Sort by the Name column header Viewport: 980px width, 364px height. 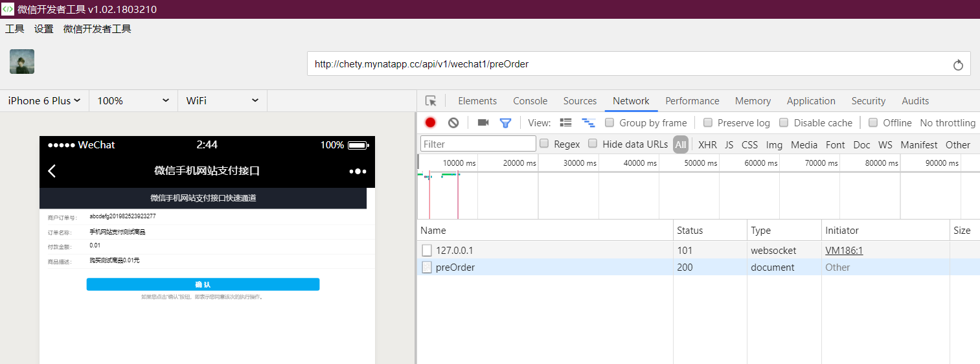click(x=545, y=230)
